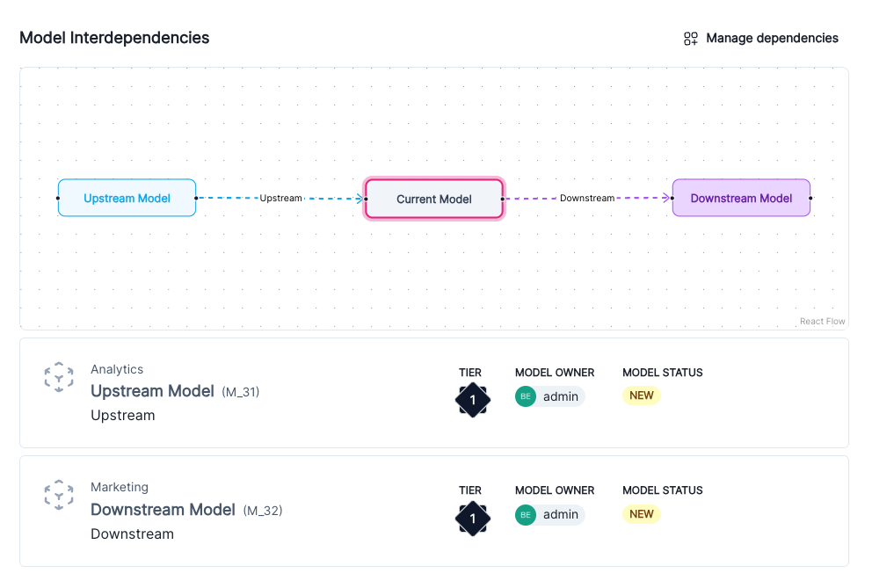The height and width of the screenshot is (588, 872).
Task: Select the Upstream Model node icon in the list
Action: coord(59,376)
